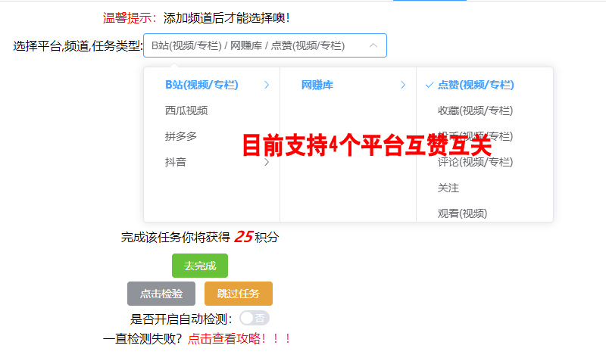Choose 西瓜视频 from the platform list

[x=186, y=110]
